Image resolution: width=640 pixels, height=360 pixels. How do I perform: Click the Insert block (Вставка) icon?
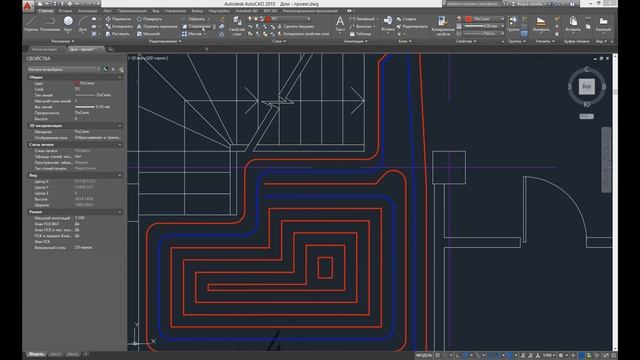(x=388, y=24)
